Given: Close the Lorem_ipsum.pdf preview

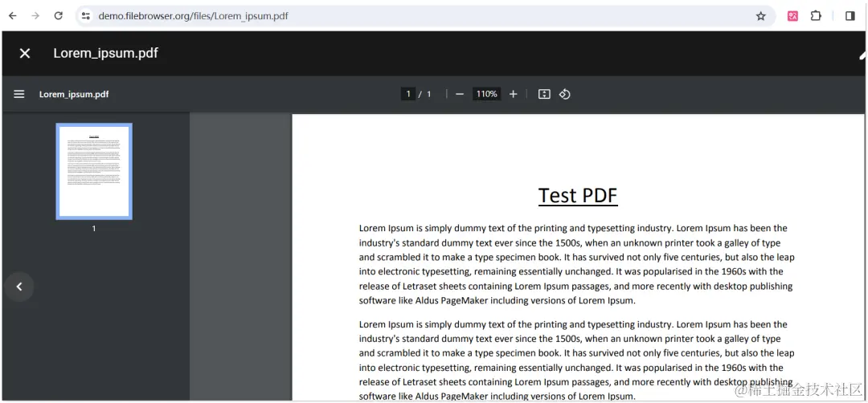Looking at the screenshot, I should click(25, 53).
